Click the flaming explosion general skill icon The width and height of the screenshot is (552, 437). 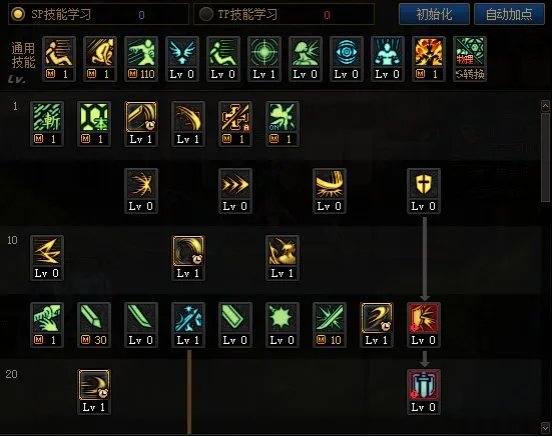(x=428, y=52)
